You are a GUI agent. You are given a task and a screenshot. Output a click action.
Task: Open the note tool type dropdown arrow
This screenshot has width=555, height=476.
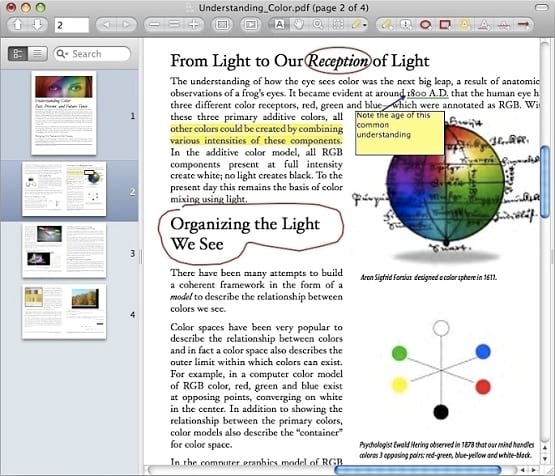365,25
